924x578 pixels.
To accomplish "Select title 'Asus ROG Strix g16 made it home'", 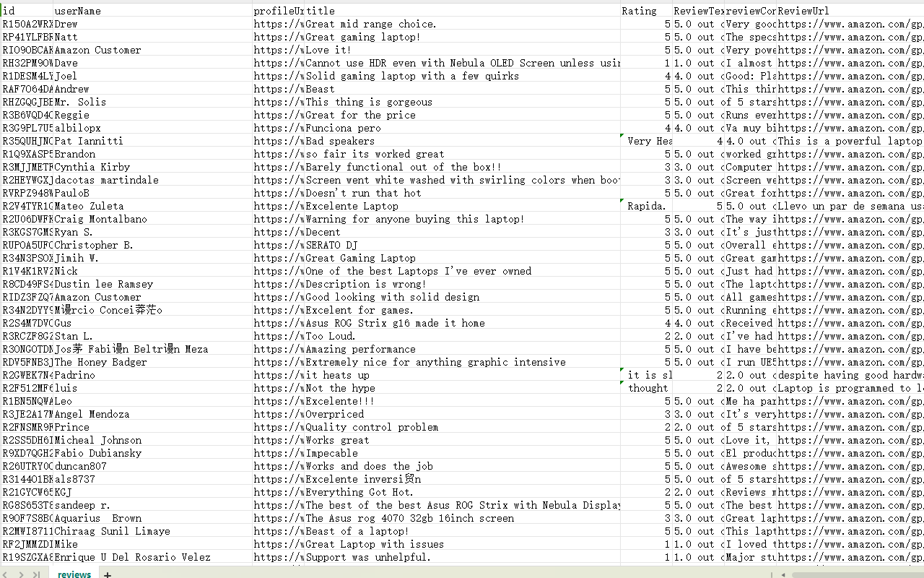I will pyautogui.click(x=463, y=323).
